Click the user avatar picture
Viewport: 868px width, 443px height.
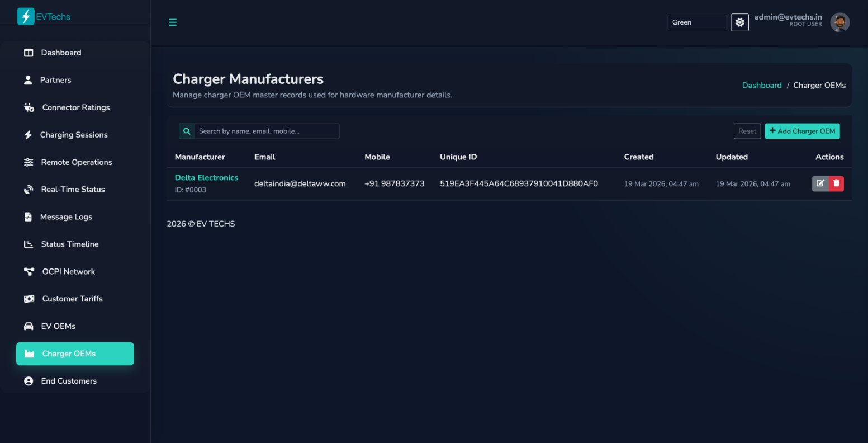click(x=839, y=22)
